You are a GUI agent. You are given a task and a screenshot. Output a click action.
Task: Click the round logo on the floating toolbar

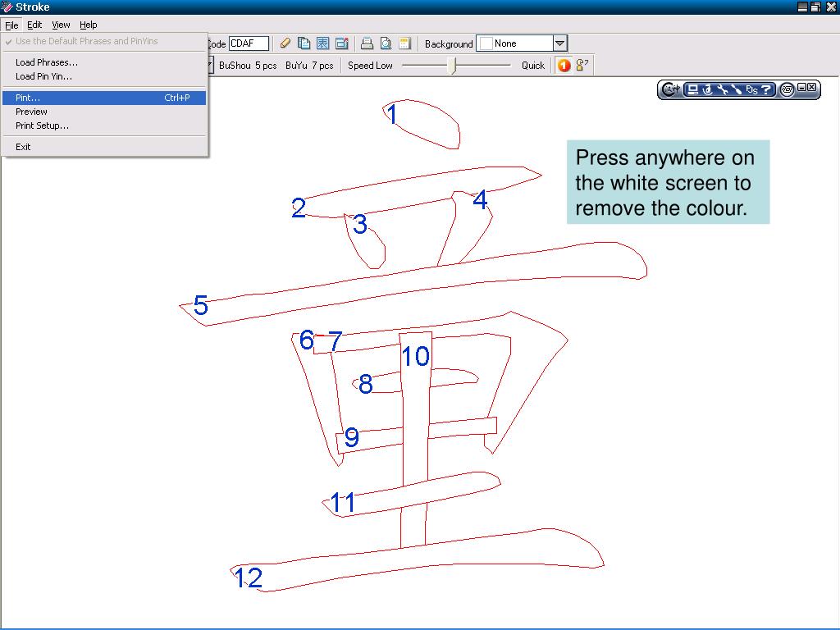coord(670,89)
